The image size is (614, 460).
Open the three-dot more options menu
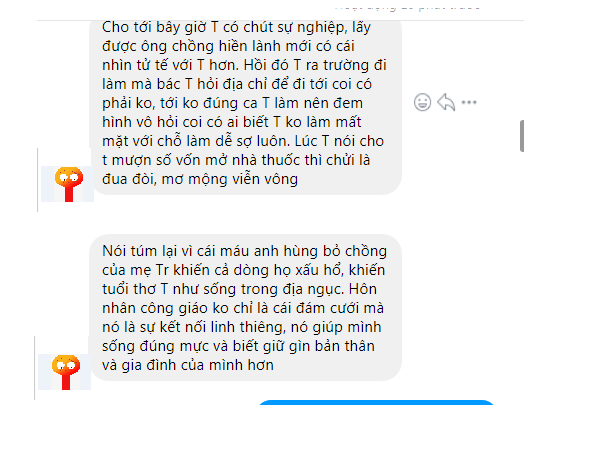[x=469, y=103]
